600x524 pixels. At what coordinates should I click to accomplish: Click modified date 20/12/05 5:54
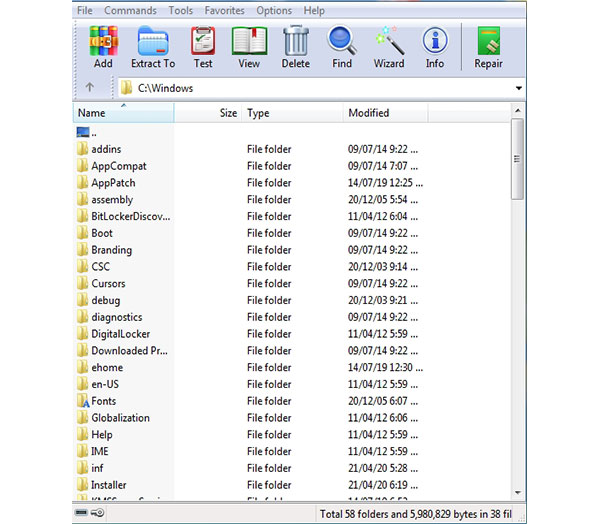tap(383, 200)
